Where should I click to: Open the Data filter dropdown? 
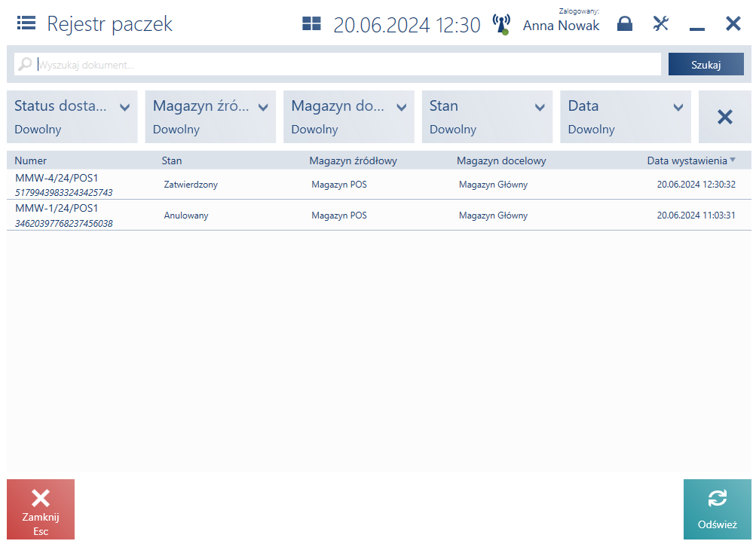click(x=626, y=117)
